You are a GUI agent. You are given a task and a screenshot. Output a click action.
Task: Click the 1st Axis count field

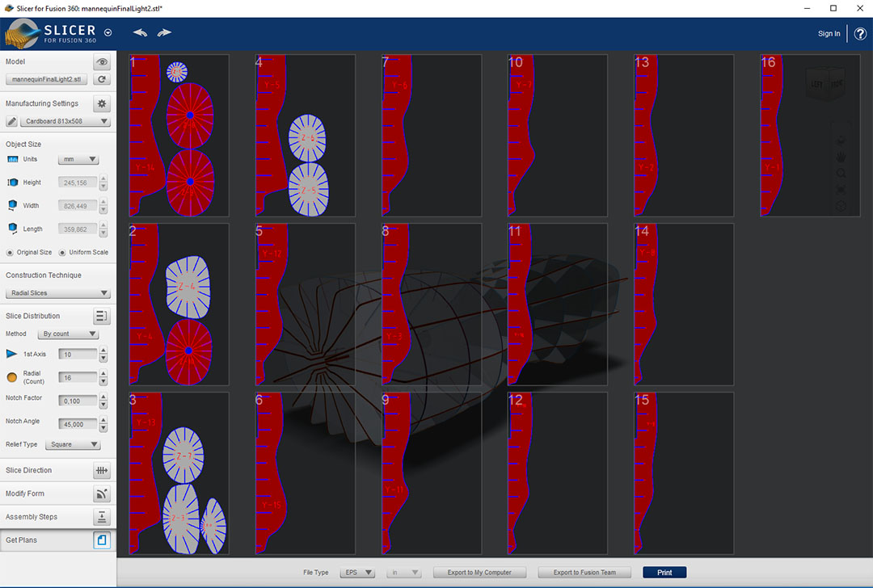tap(78, 355)
